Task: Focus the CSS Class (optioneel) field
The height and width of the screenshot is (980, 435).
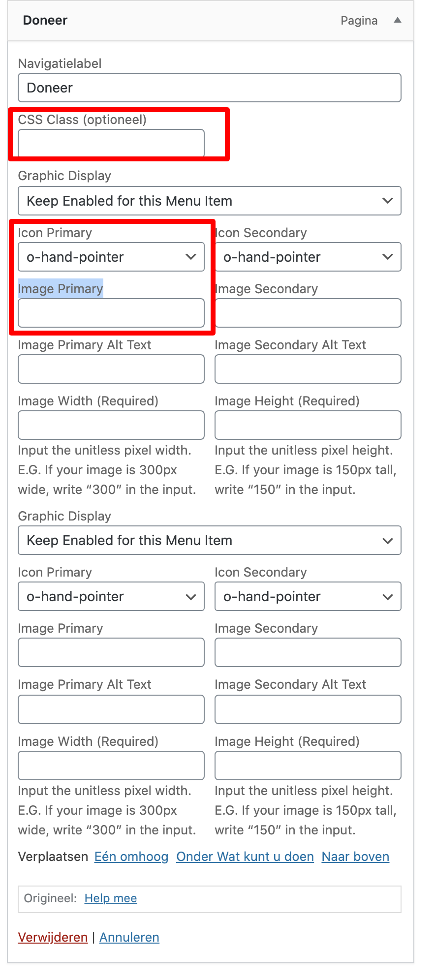Action: coord(111,143)
